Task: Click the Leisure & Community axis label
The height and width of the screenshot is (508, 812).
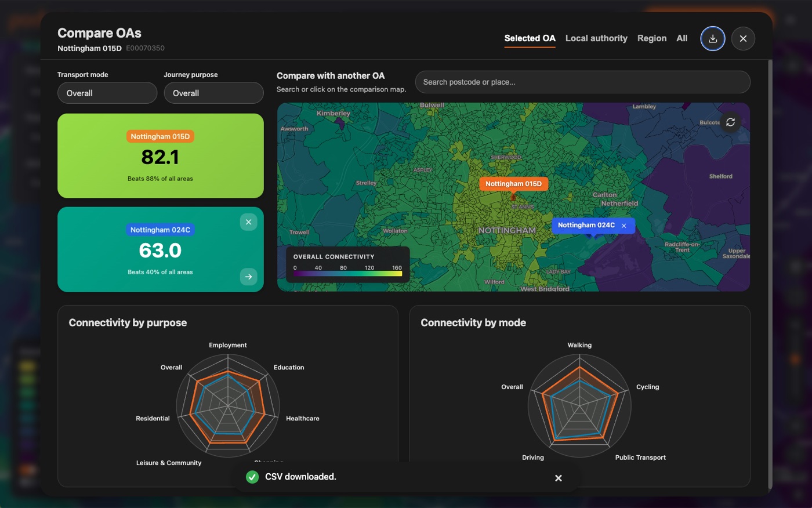Action: [x=169, y=463]
